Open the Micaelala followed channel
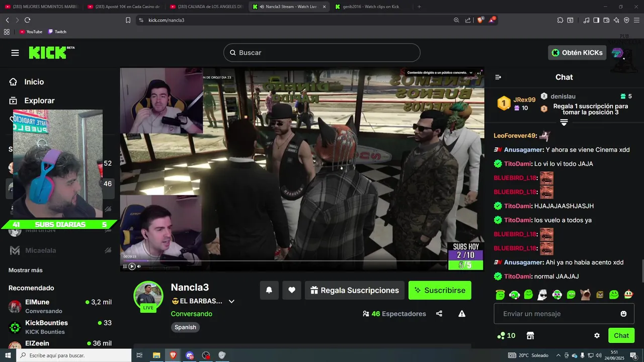Screen dimensions: 644x362 point(60,250)
